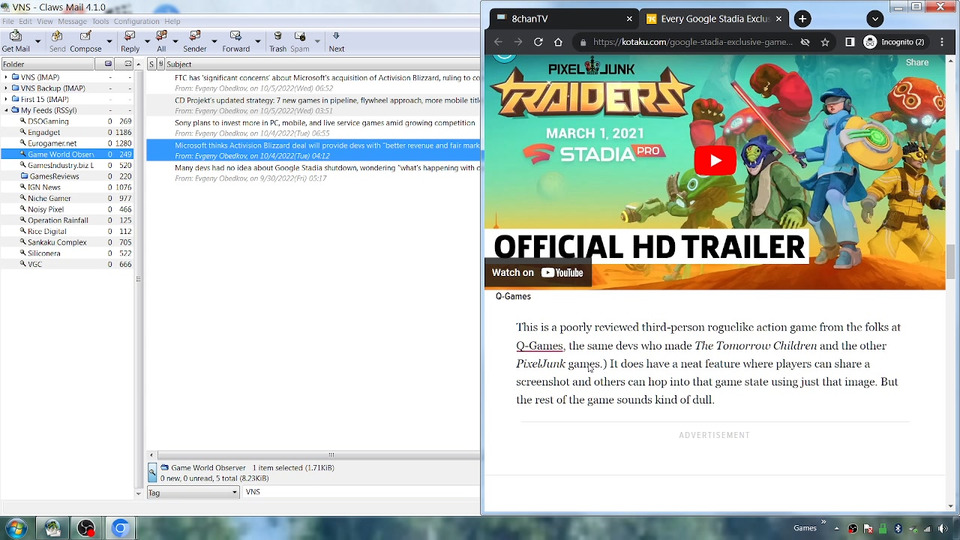This screenshot has width=960, height=540.
Task: Click Chrome's home icon
Action: point(558,42)
